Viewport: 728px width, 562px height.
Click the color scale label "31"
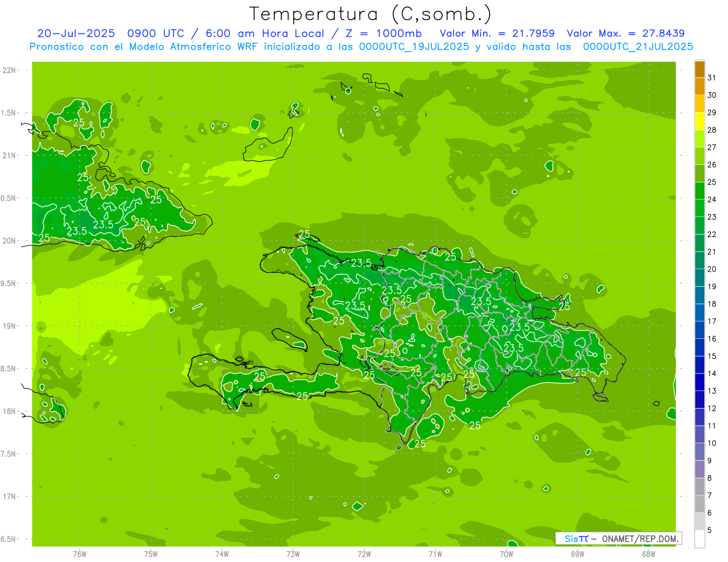coord(712,77)
